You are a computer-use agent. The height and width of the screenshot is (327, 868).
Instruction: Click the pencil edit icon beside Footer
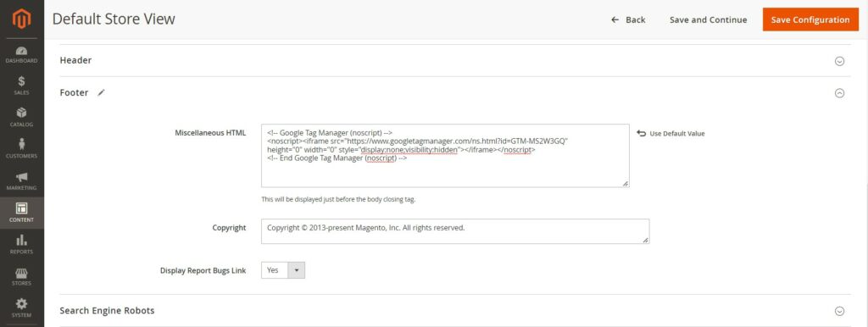[x=101, y=93]
